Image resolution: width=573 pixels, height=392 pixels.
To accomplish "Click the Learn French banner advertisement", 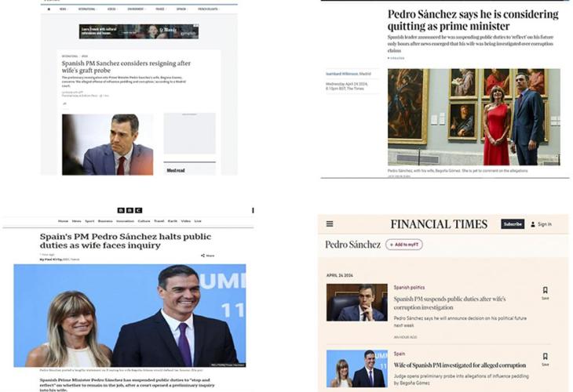I will 139,31.
